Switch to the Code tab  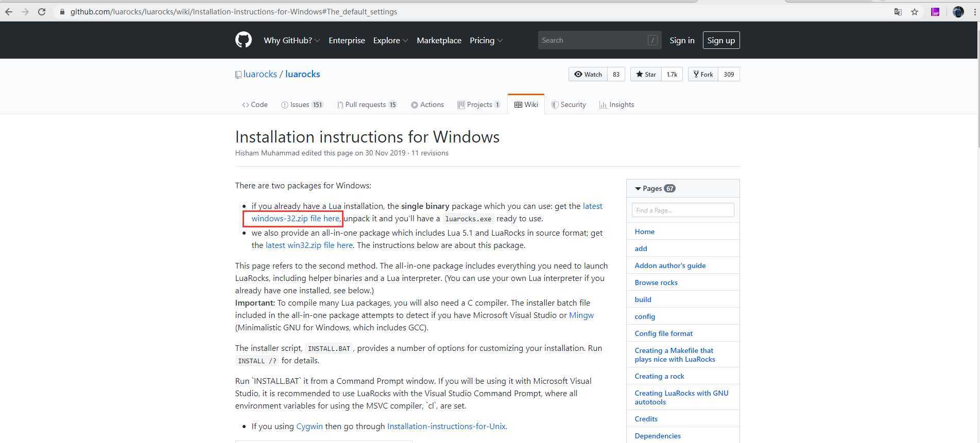click(255, 104)
